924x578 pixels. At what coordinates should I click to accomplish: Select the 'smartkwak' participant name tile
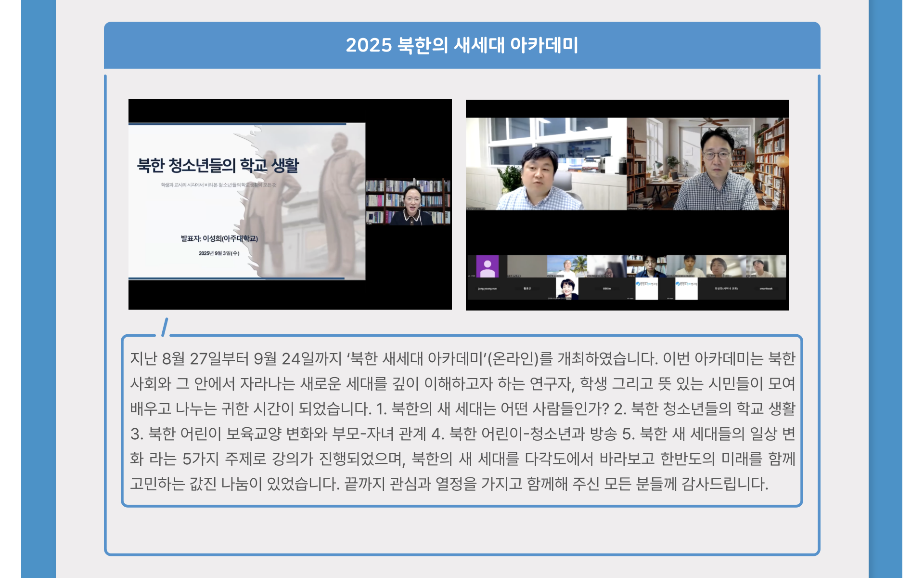coord(766,289)
